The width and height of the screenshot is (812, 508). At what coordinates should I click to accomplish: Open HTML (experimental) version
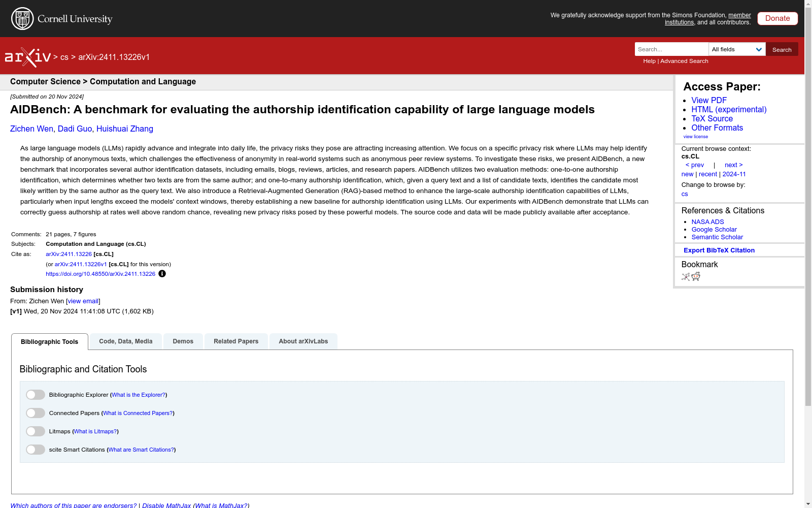point(729,110)
